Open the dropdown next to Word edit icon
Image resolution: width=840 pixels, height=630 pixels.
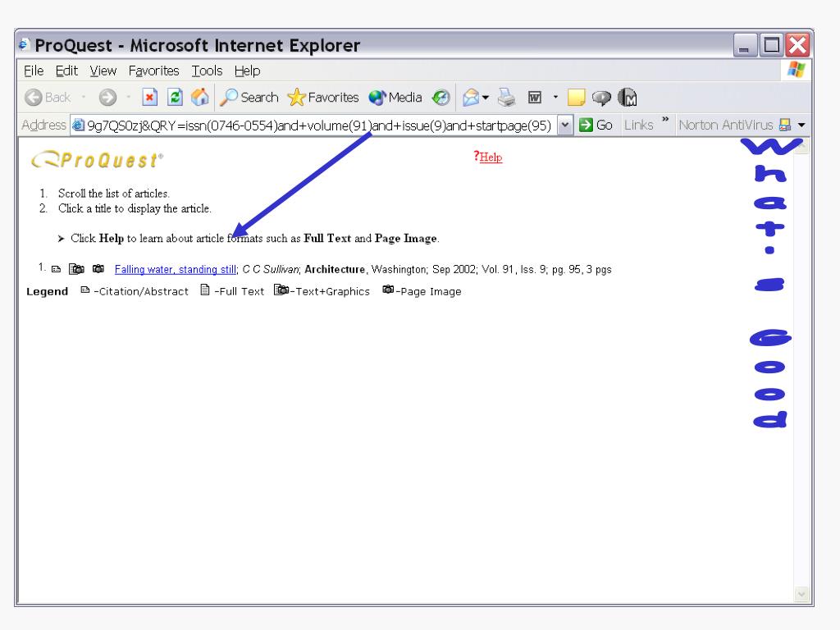point(555,98)
